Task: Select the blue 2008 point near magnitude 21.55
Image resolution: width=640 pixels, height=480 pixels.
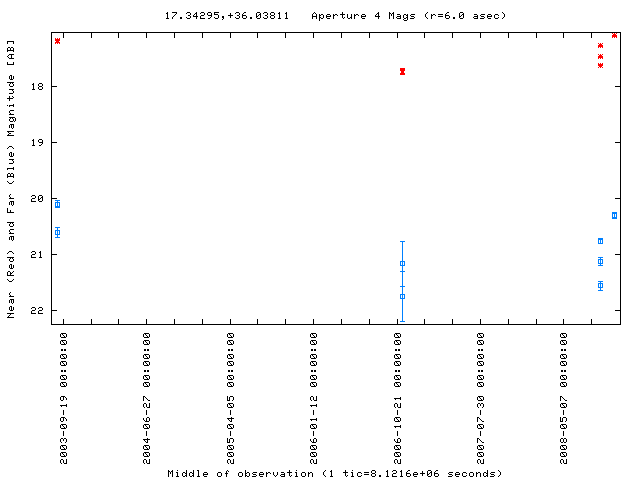Action: tap(600, 285)
